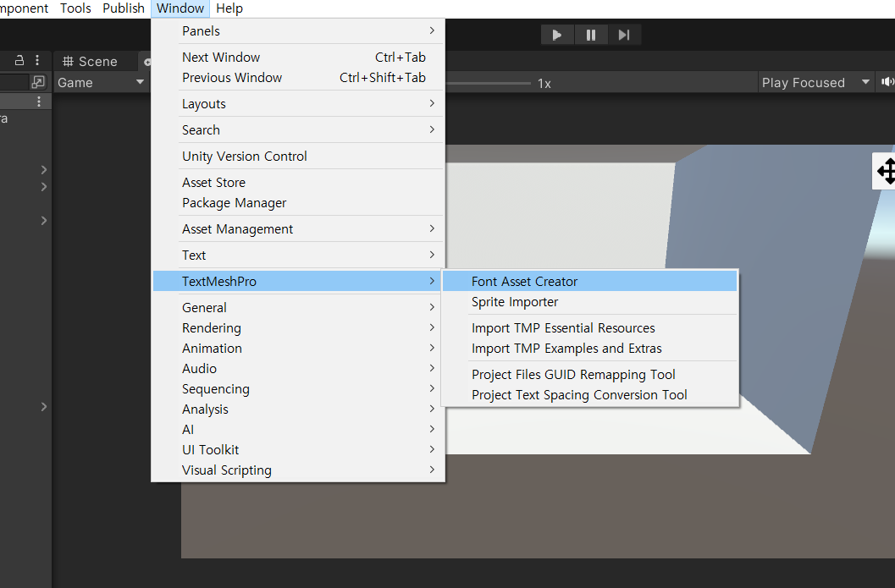Screen dimensions: 895x588
Task: Click the Play button in the toolbar
Action: [x=556, y=35]
